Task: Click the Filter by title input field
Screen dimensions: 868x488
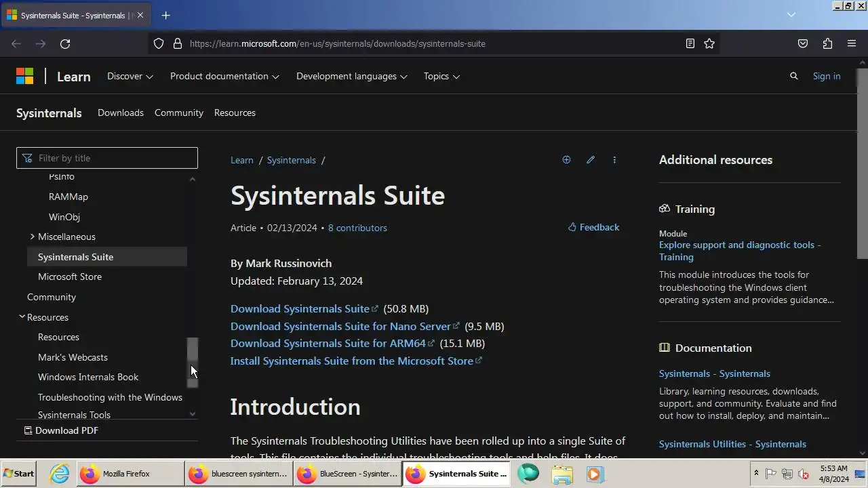Action: (x=107, y=158)
